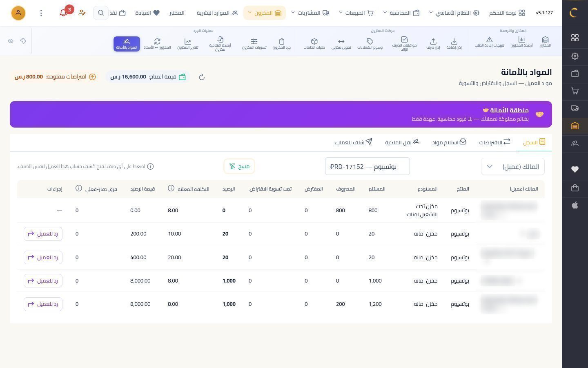Screen dimensions: 588x368
Task: Open وسوم الشغلانات job tags
Action: point(370,43)
